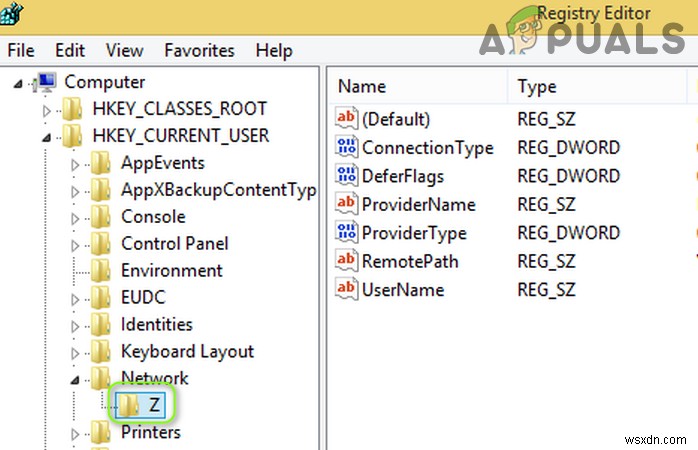Select the Z folder icon under Network
Image resolution: width=698 pixels, height=450 pixels.
(x=127, y=405)
